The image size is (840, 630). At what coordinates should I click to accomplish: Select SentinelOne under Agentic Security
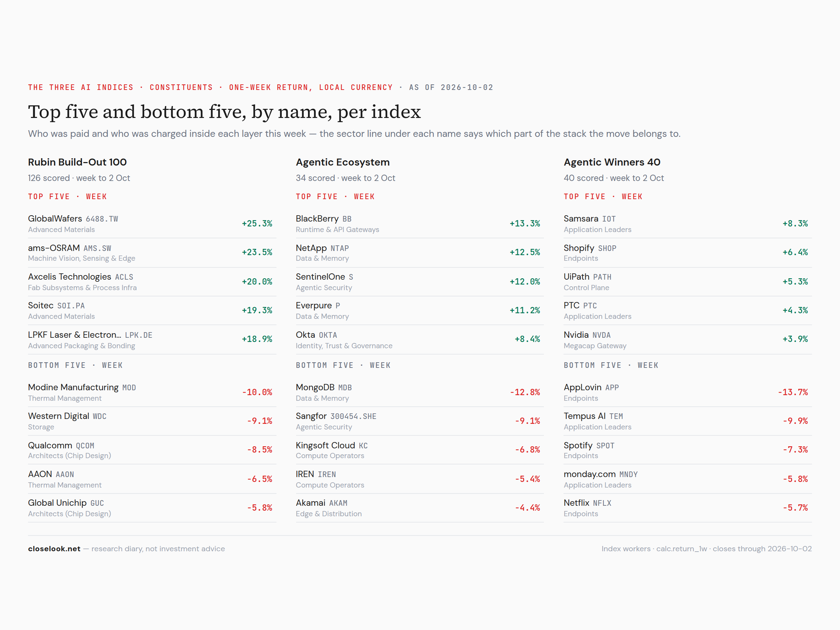(420, 282)
